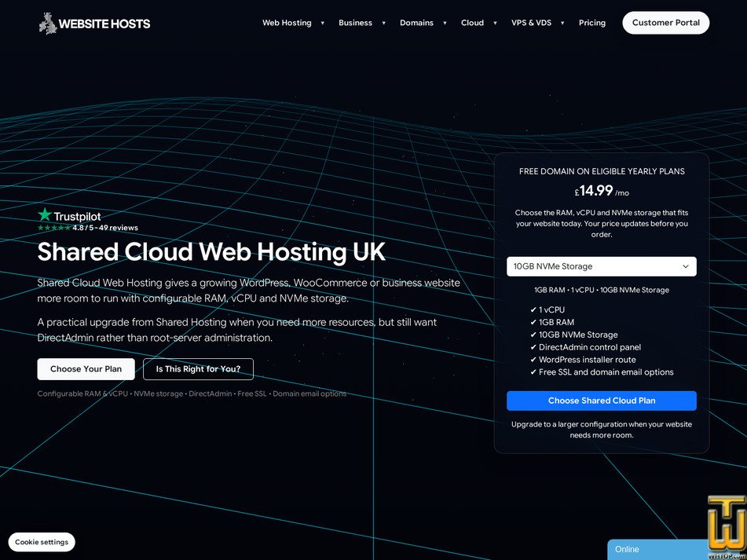Click the WEBSITE HOSTS logo text
Screen dimensions: 747x560
click(104, 24)
